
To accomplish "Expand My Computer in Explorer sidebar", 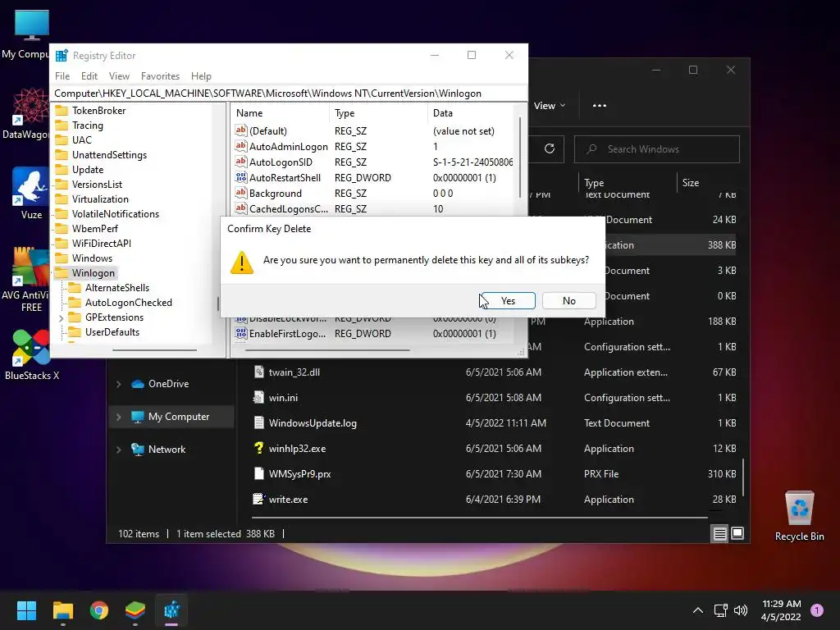I will click(118, 417).
